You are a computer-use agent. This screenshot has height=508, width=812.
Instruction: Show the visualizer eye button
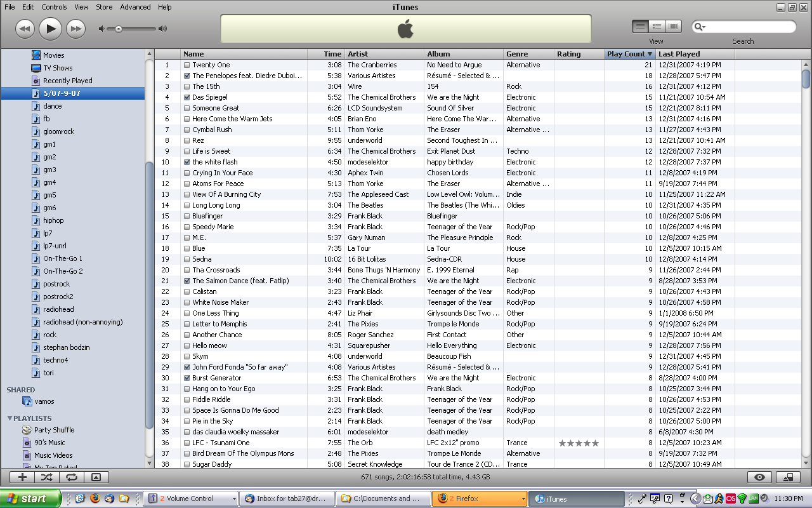coord(759,478)
